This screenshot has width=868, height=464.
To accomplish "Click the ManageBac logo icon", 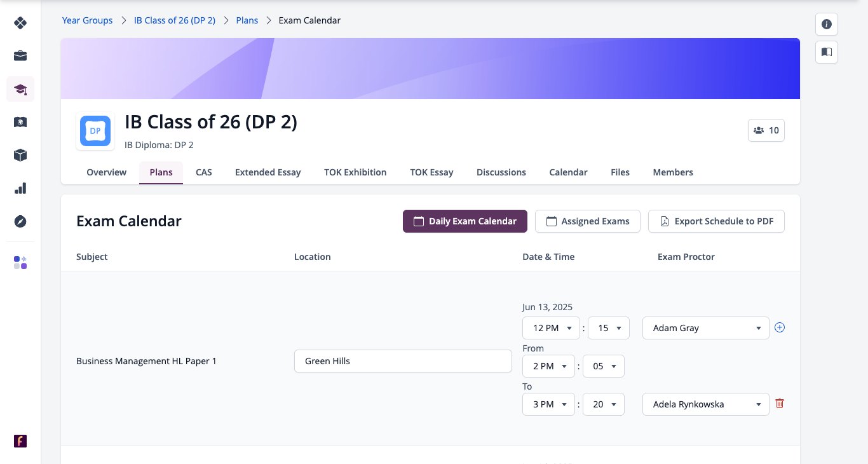I will point(20,23).
